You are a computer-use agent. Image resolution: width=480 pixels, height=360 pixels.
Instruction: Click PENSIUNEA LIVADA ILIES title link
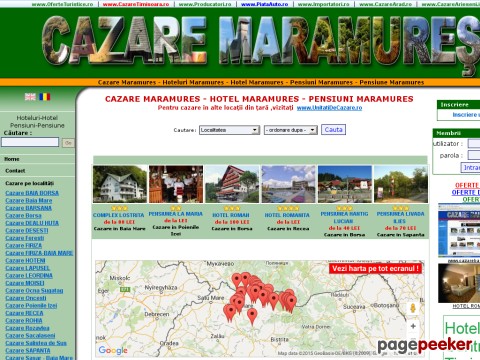[x=401, y=217]
